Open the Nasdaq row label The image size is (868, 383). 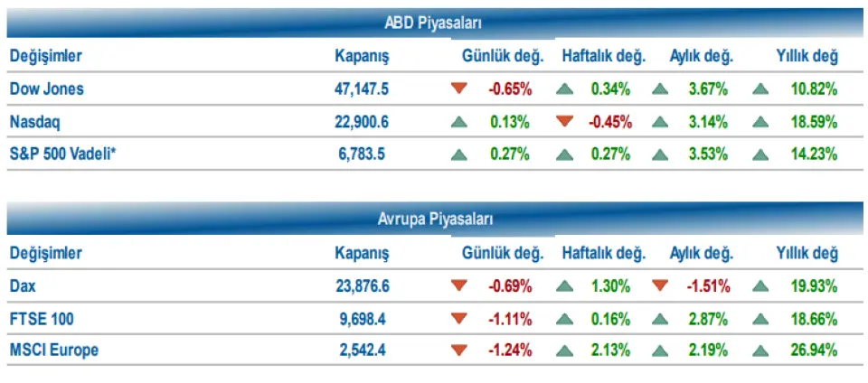pyautogui.click(x=35, y=121)
